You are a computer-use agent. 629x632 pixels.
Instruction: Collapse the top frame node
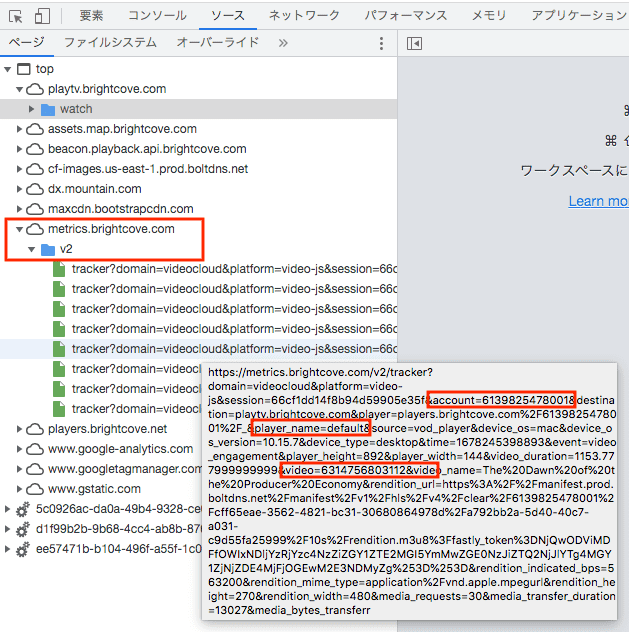(x=7, y=69)
